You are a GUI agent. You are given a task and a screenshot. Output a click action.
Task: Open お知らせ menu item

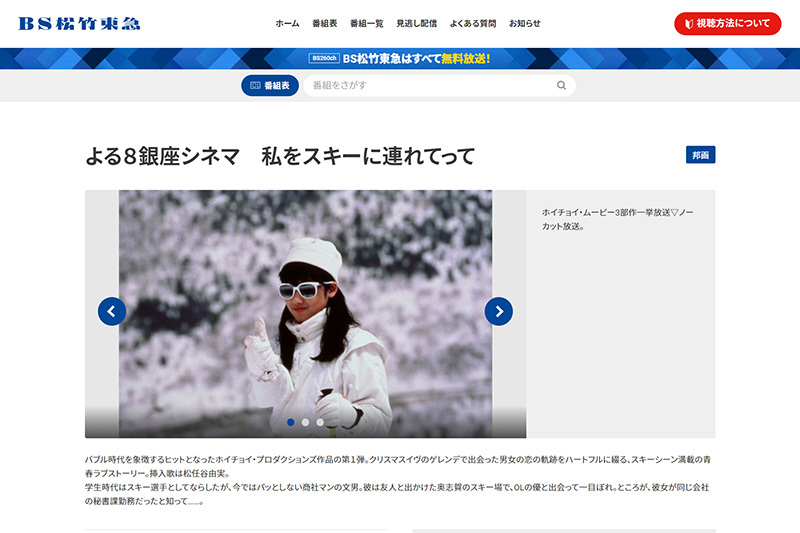click(x=524, y=23)
